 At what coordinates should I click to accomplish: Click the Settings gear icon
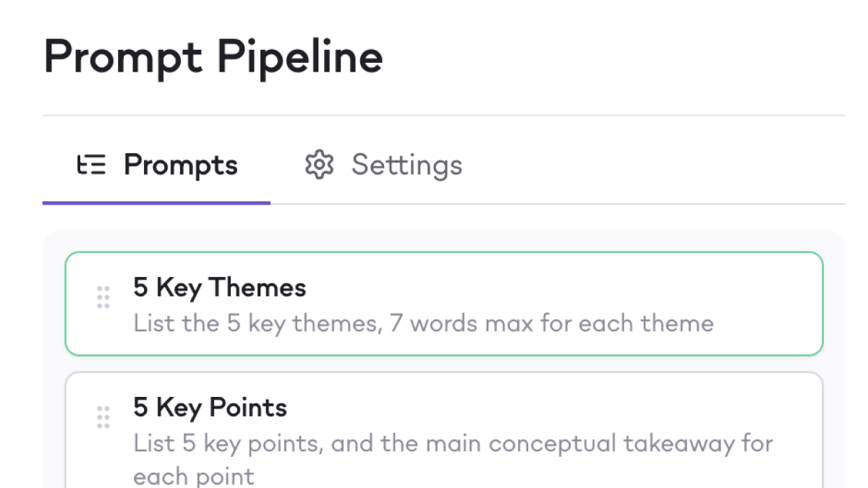[319, 166]
